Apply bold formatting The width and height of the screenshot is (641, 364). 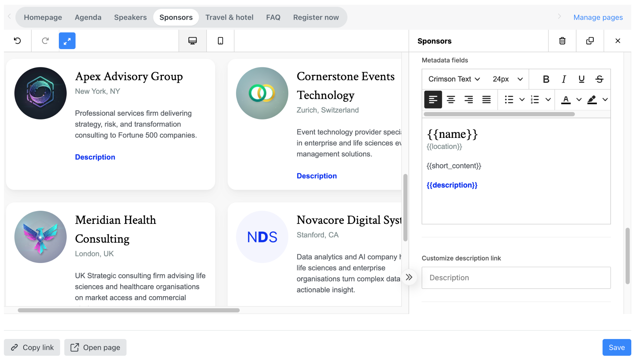click(546, 79)
